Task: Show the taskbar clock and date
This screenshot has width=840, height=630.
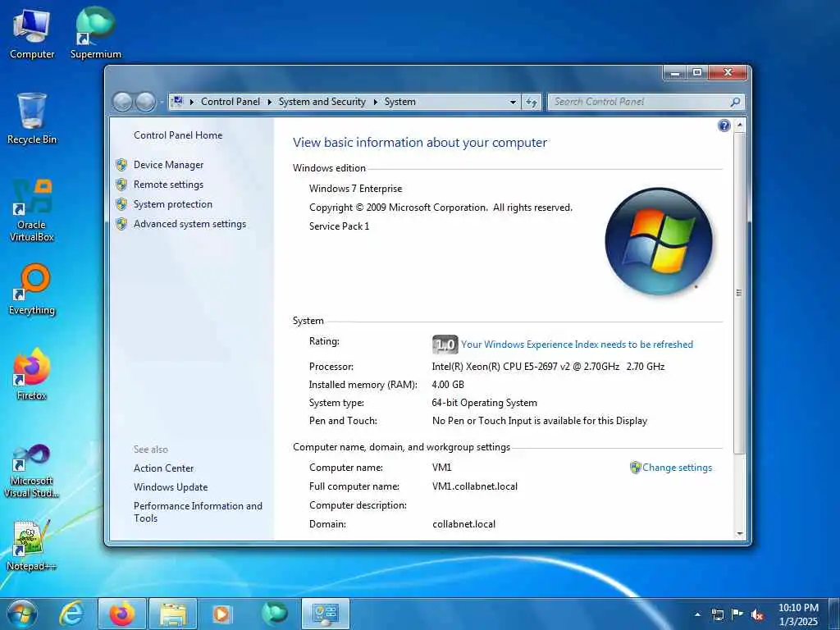Action: tap(798, 614)
